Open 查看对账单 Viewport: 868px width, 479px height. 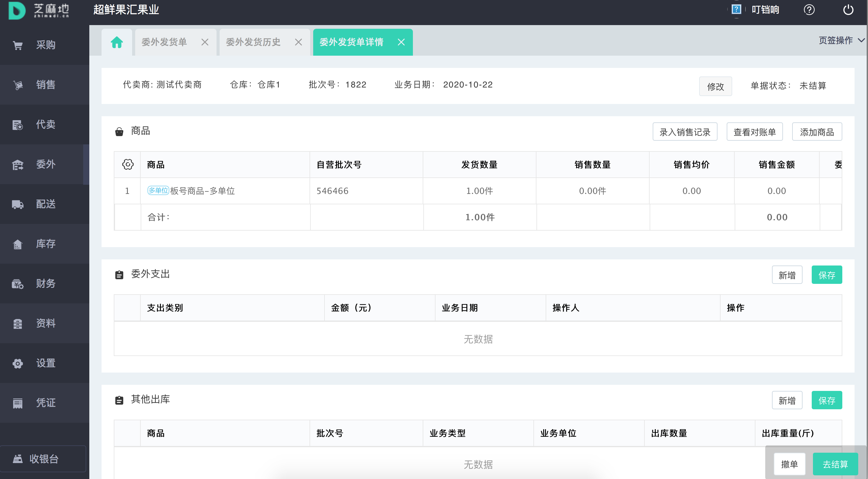click(755, 132)
